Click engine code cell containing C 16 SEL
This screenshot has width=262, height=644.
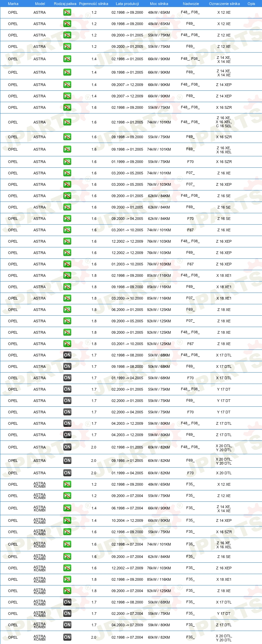click(x=224, y=122)
